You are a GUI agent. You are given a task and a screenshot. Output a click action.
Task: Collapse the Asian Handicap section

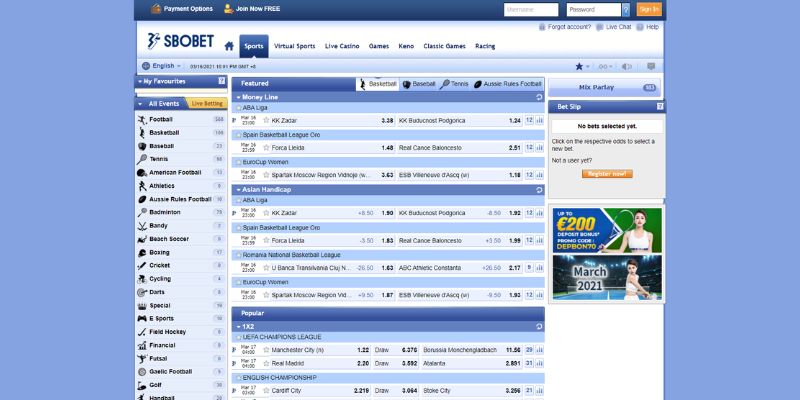point(238,190)
